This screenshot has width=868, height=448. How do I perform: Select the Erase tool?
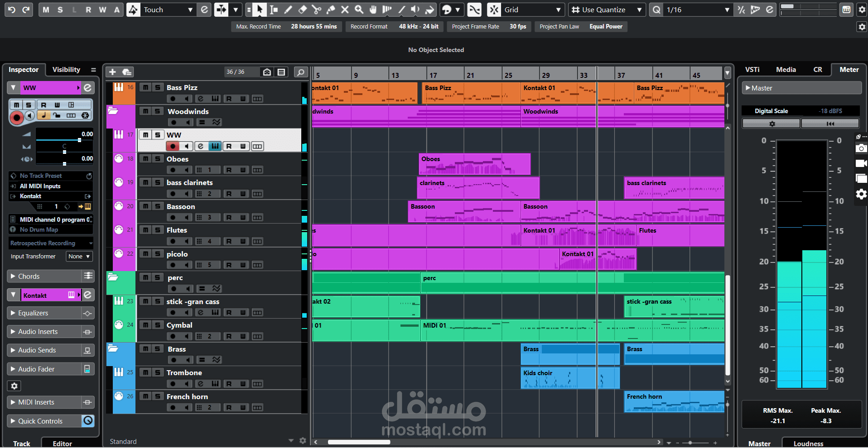point(302,10)
